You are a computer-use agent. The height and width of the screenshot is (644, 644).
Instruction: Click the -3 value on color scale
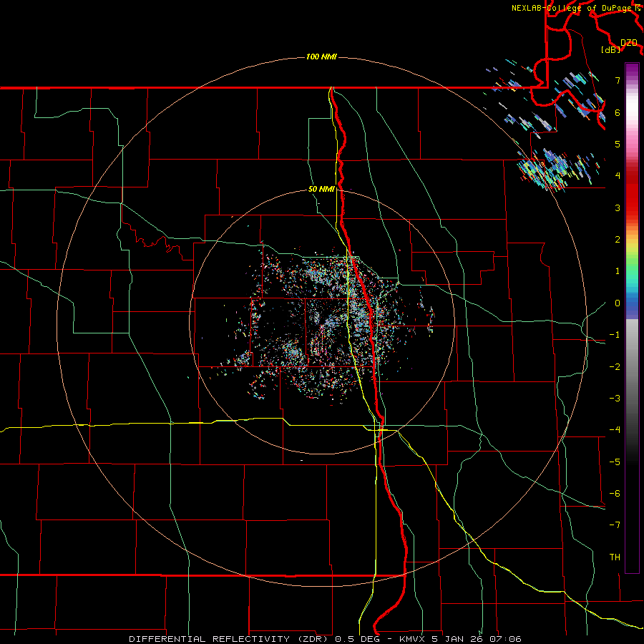click(x=615, y=399)
